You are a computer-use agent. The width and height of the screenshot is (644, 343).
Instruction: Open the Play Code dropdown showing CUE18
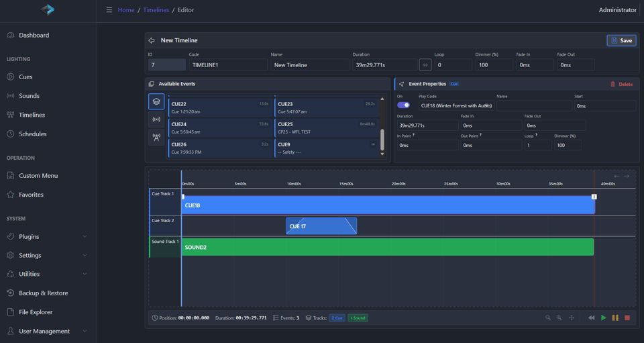coord(456,105)
